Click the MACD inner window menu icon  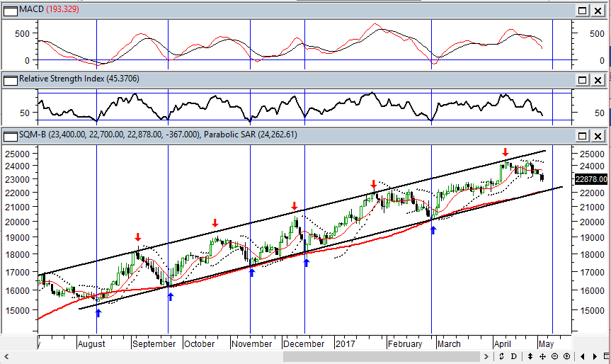(x=10, y=11)
